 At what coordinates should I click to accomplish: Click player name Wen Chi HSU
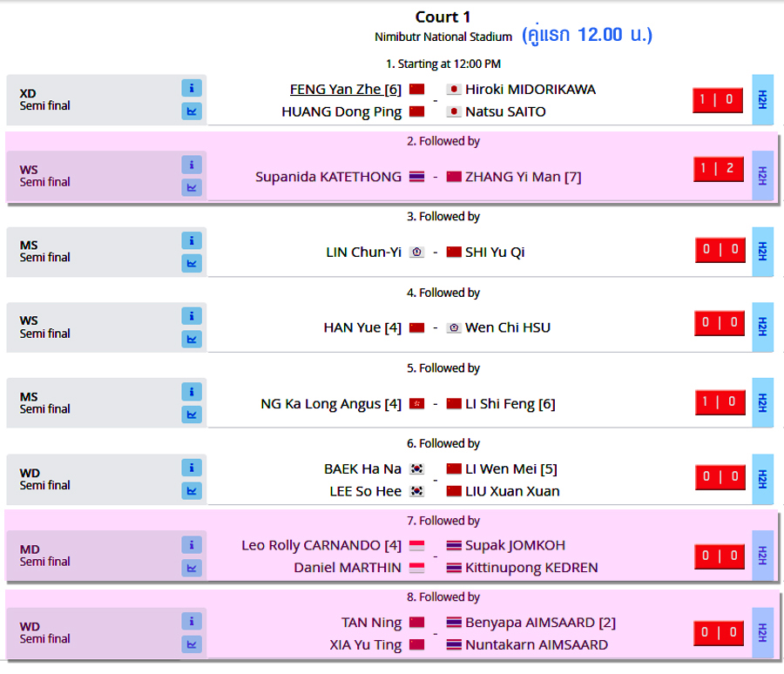click(508, 327)
